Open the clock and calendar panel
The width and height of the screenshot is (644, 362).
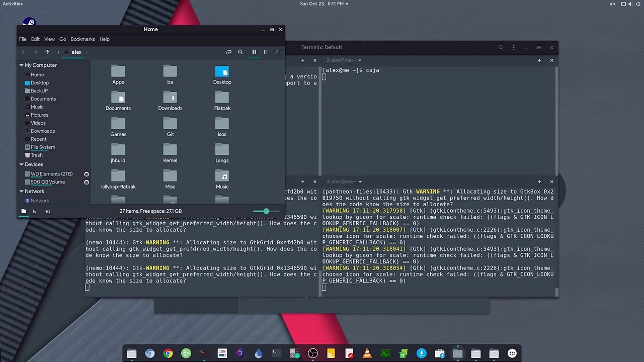coord(322,4)
